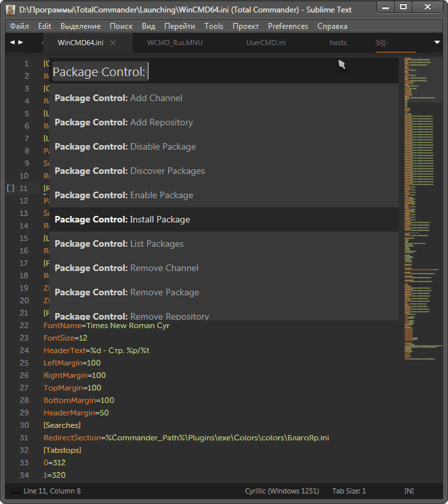Switch to the hosts tab
This screenshot has width=448, height=504.
click(x=338, y=43)
